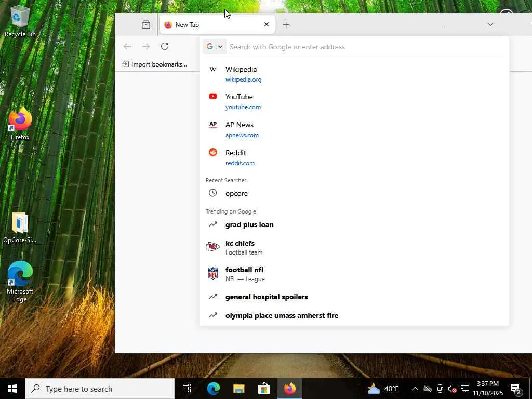Image resolution: width=532 pixels, height=399 pixels.
Task: Open the network tray icon
Action: coord(465,389)
